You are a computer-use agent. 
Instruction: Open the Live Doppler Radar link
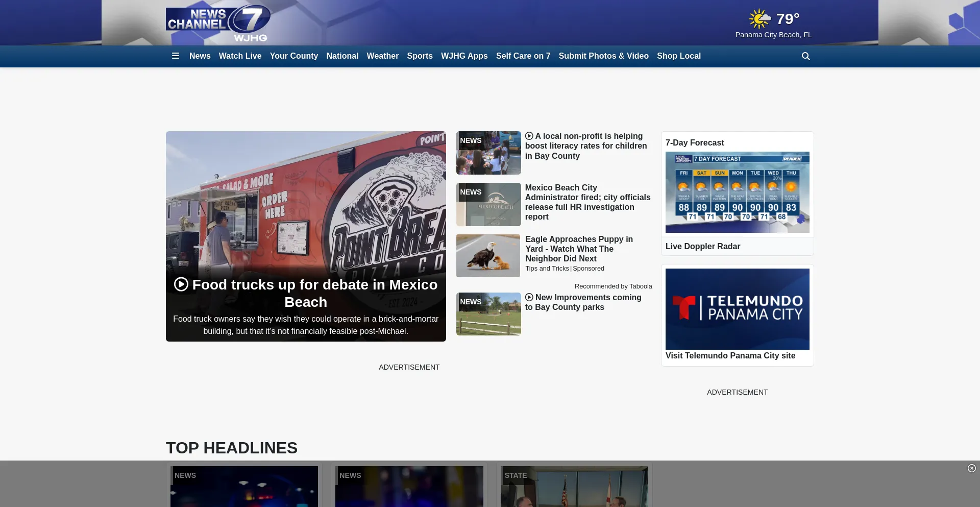[x=702, y=246]
